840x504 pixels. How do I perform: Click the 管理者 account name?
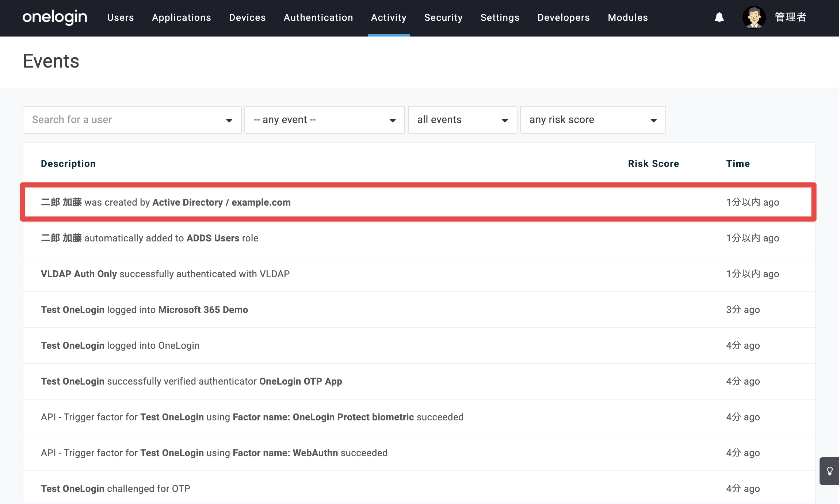[x=791, y=17]
